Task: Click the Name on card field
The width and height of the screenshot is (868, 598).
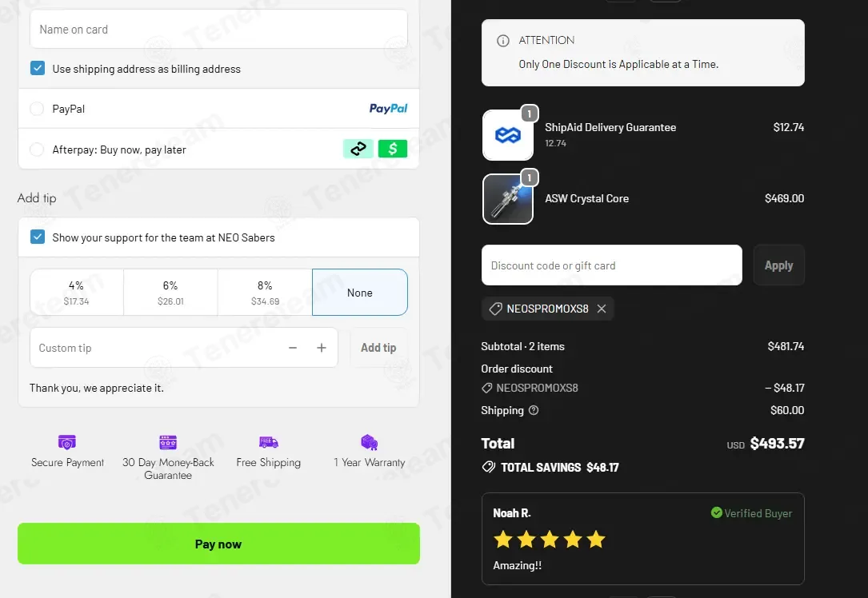Action: pos(218,30)
